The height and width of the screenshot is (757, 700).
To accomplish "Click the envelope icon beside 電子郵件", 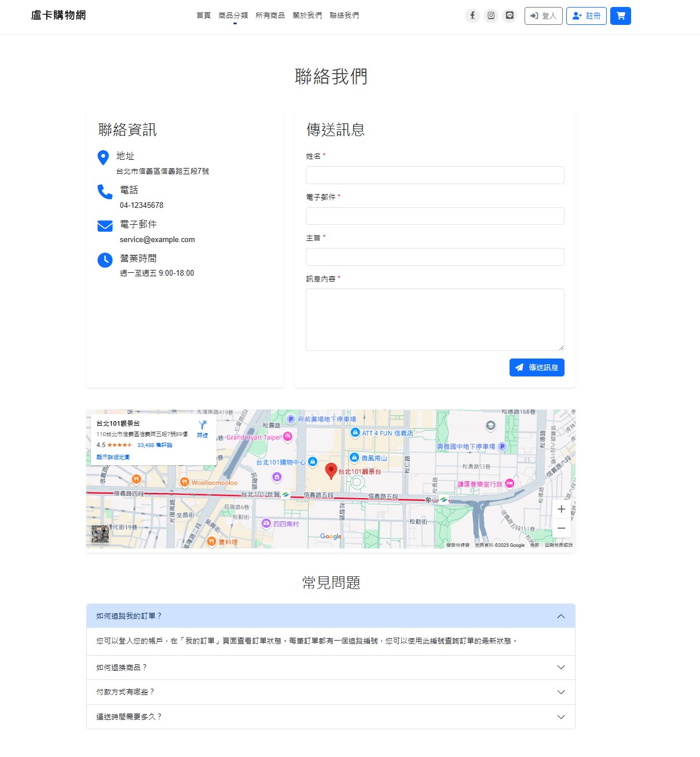I will [104, 226].
